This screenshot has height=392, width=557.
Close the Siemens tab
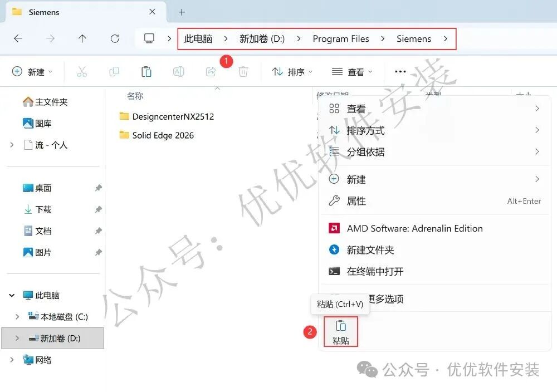(152, 12)
